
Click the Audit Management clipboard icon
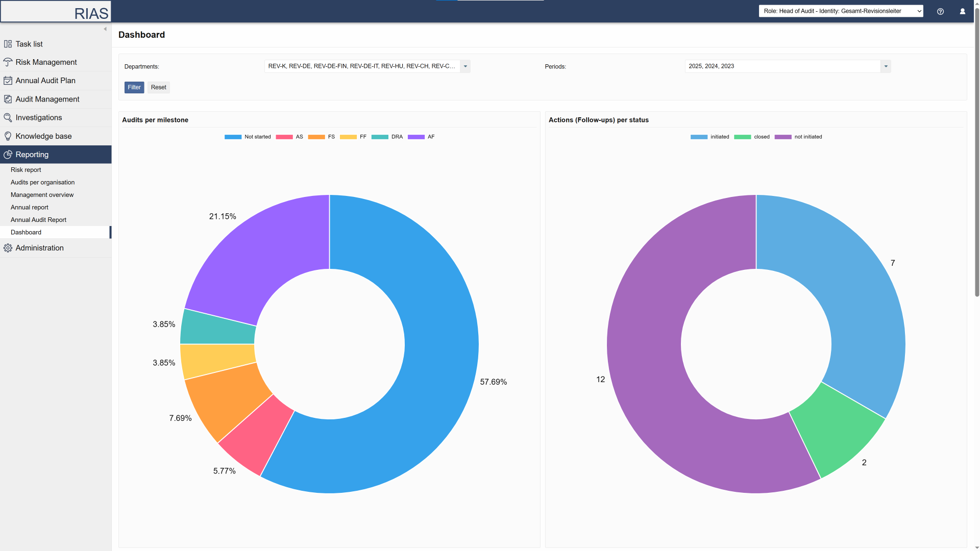[8, 99]
